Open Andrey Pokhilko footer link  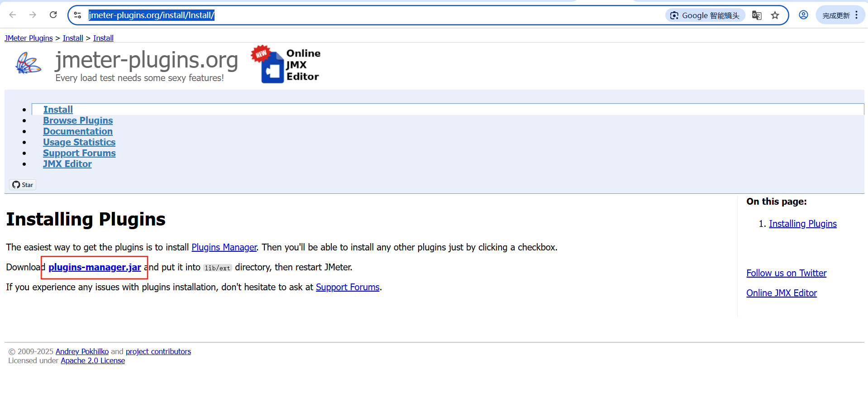[x=82, y=351]
